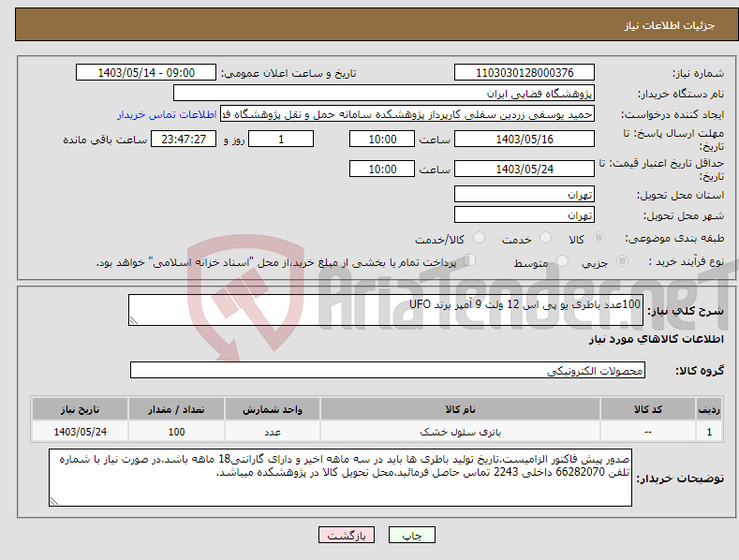Screen dimensions: 739x560
Task: Click the quantity cell 100
Action: pos(176,432)
